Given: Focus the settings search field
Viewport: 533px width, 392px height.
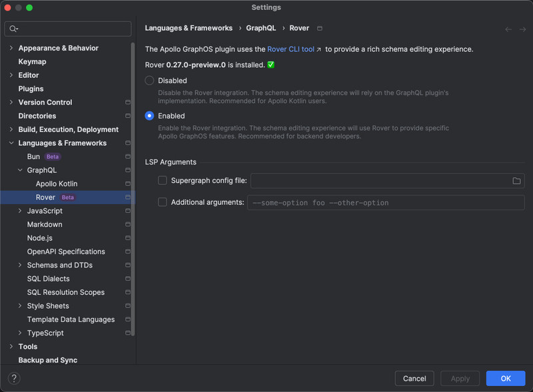Looking at the screenshot, I should [68, 29].
